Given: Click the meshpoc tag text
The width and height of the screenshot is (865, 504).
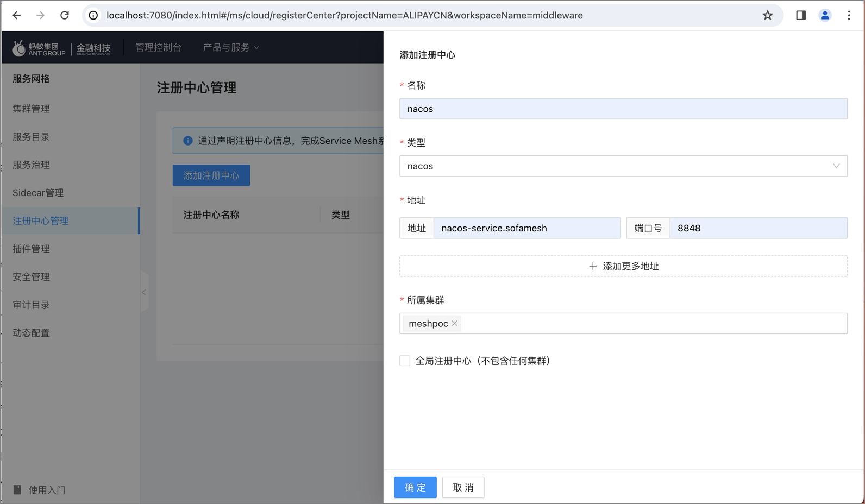Looking at the screenshot, I should tap(428, 323).
